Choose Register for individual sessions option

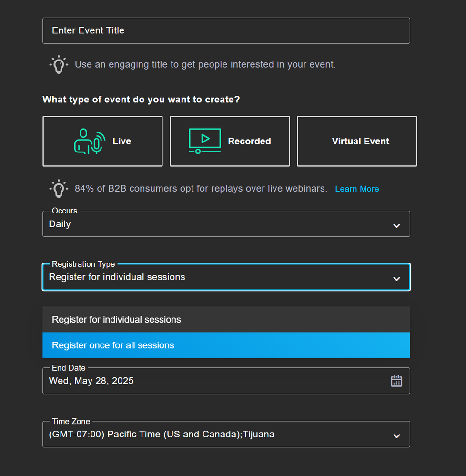[x=226, y=319]
